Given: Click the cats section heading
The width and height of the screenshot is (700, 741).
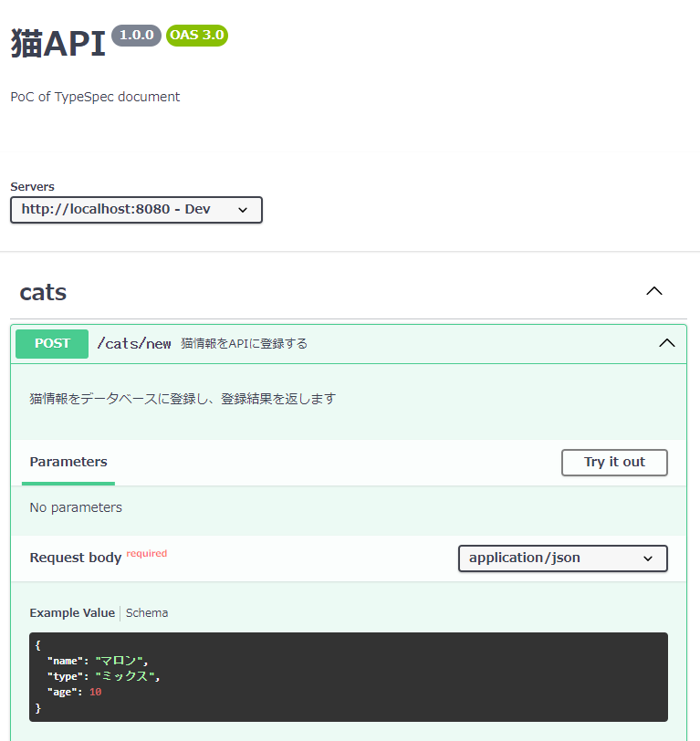Looking at the screenshot, I should click(x=43, y=292).
